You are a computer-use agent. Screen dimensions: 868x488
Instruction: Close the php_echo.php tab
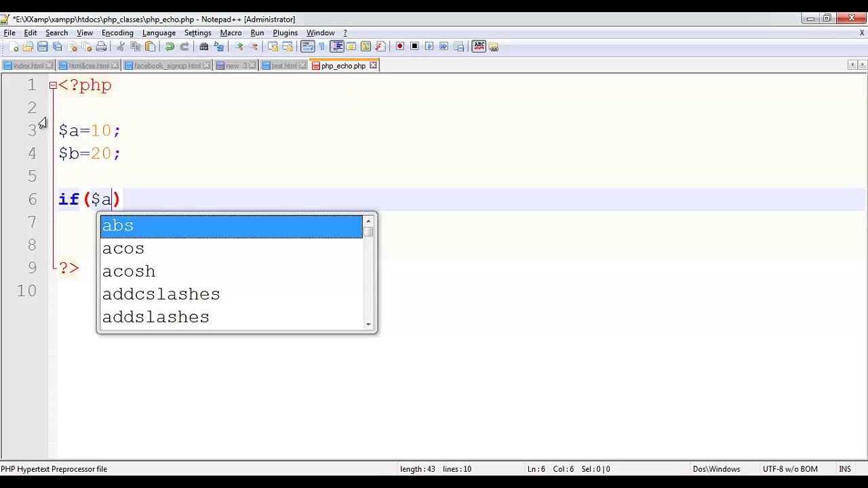[373, 66]
